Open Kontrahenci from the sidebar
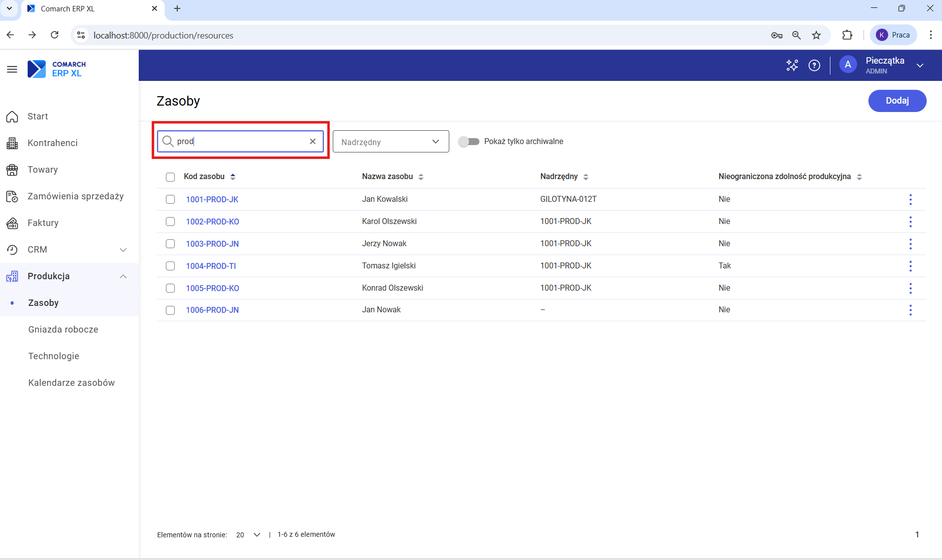The width and height of the screenshot is (942, 560). click(x=52, y=143)
